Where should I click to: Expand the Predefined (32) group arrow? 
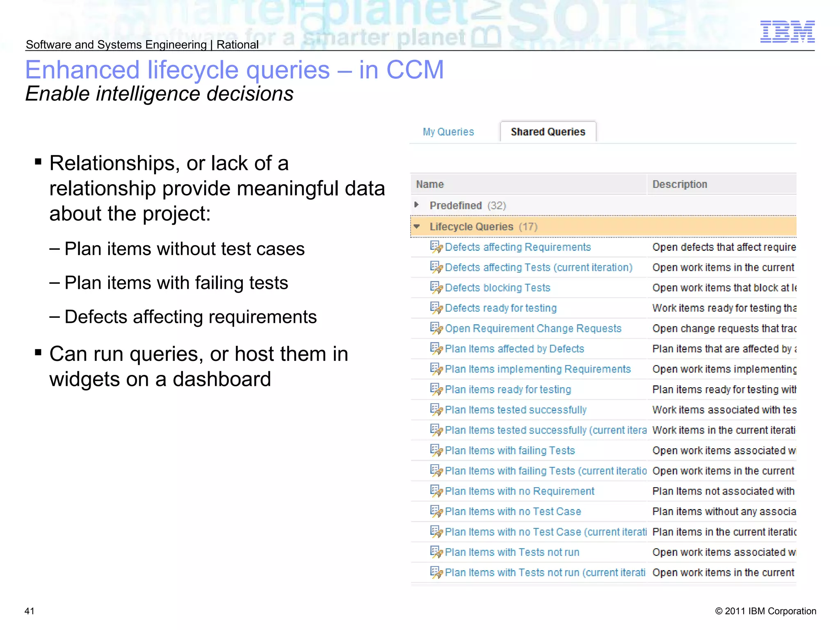pyautogui.click(x=417, y=205)
